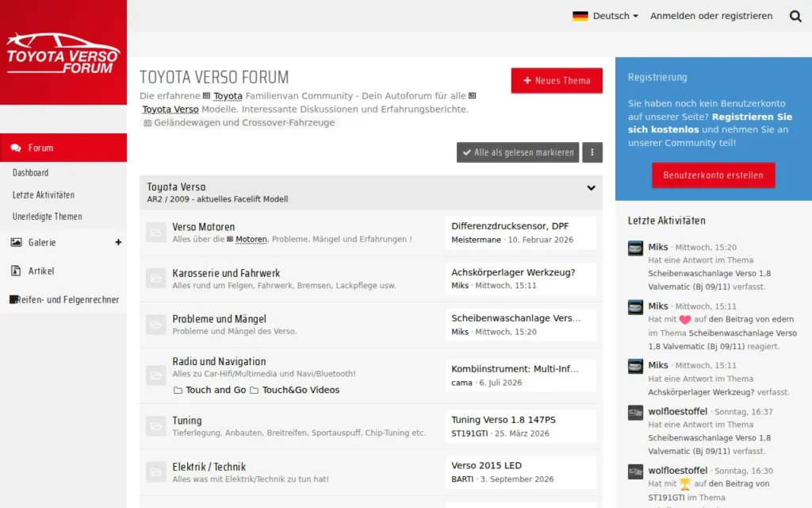
Task: Click Alle als gelesen markieren button
Action: pos(518,152)
